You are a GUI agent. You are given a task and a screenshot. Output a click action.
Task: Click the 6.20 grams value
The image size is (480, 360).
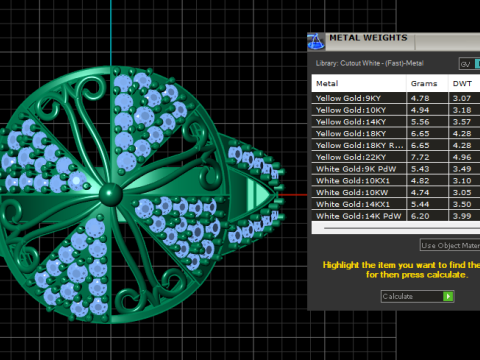[420, 216]
